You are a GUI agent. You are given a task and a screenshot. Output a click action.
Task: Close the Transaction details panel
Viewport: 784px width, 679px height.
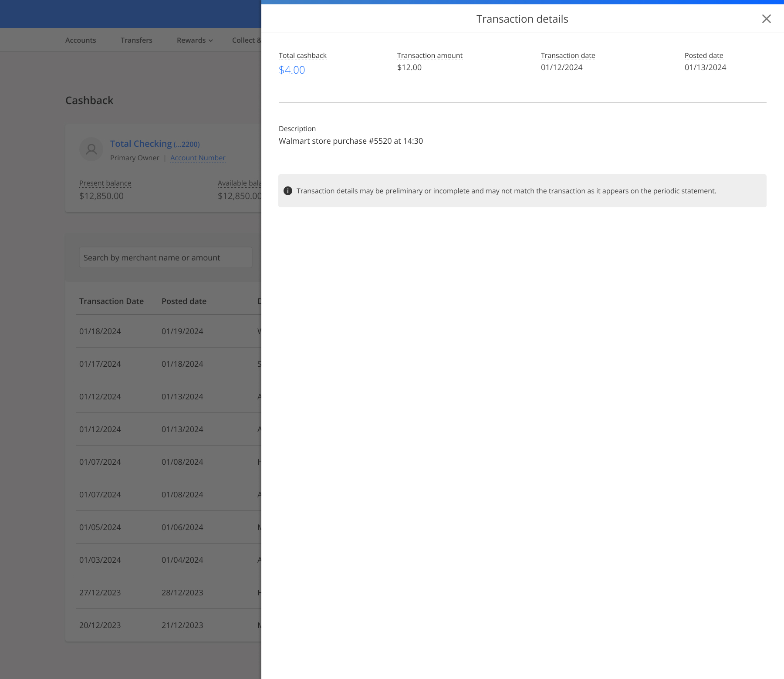click(x=766, y=19)
